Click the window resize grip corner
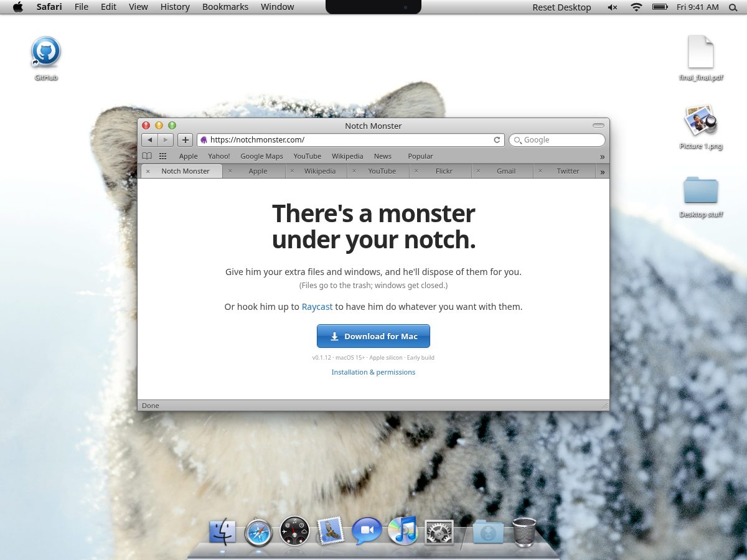This screenshot has height=560, width=747. click(x=604, y=406)
